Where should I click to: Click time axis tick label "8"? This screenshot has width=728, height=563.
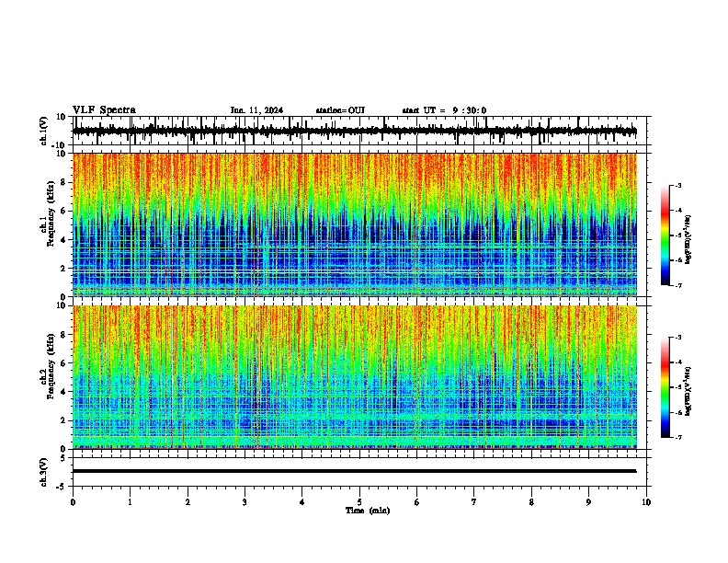click(x=531, y=502)
